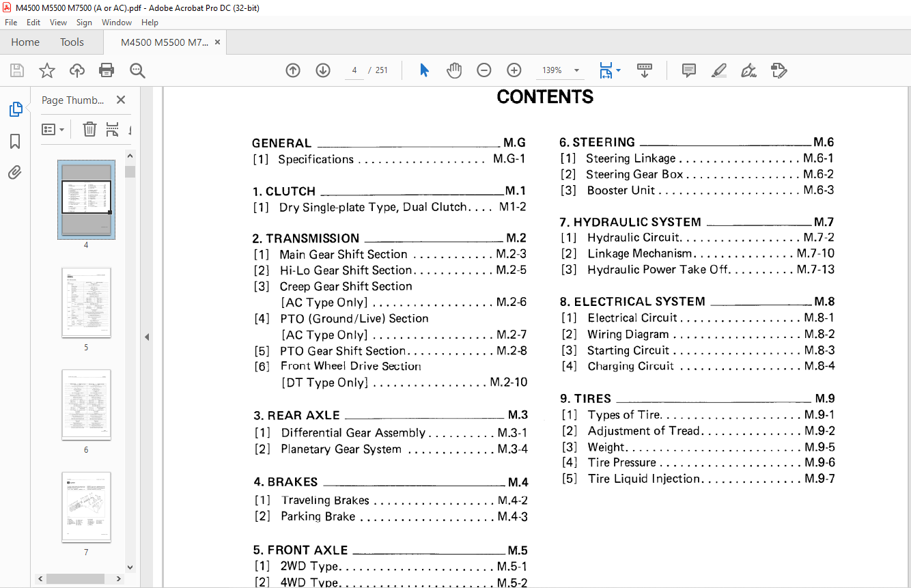
Task: Upload file to cloud icon
Action: (x=77, y=70)
